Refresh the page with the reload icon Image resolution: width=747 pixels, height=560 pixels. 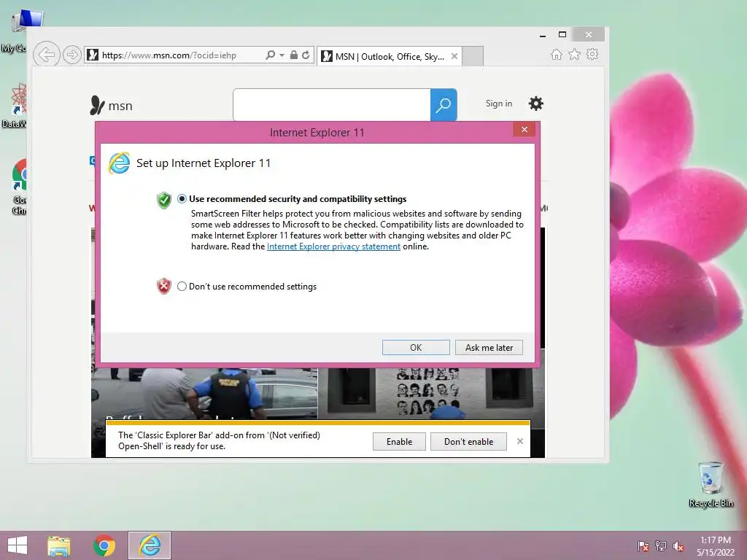pos(306,55)
